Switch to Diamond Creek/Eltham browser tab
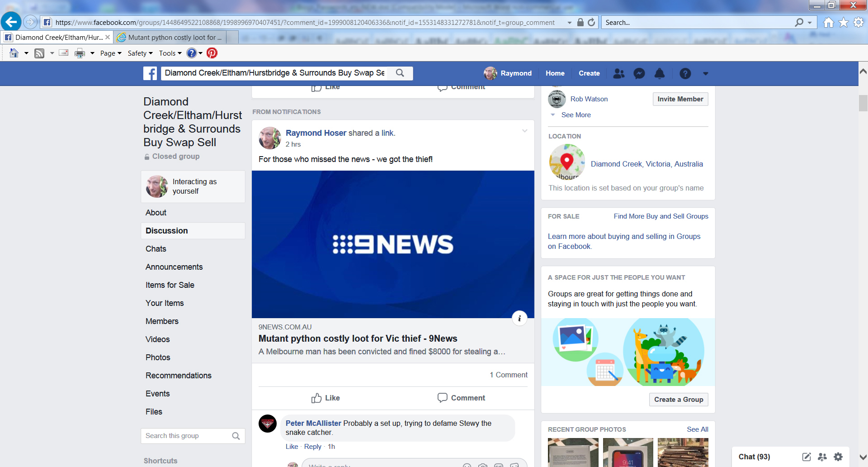Viewport: 868px width, 467px height. (x=57, y=37)
